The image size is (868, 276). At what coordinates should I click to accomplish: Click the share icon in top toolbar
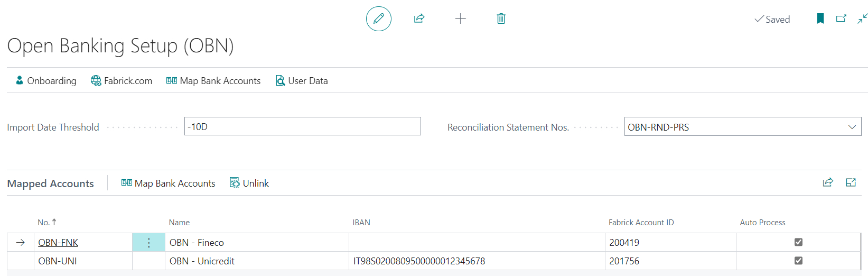[419, 19]
